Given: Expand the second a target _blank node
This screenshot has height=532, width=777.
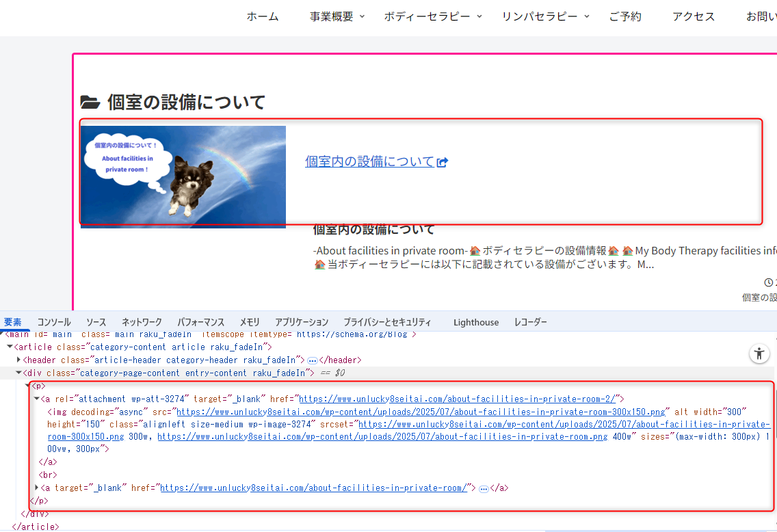Looking at the screenshot, I should pyautogui.click(x=37, y=488).
